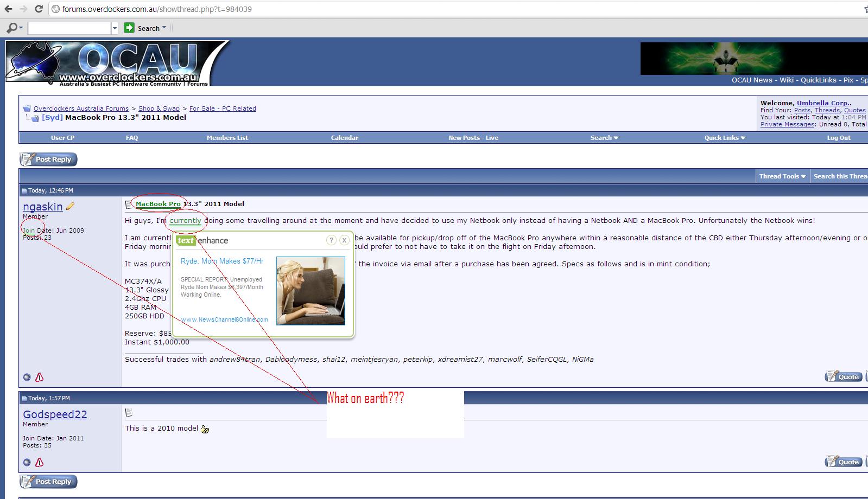Click Godspeed22's online status icon
Viewport: 868px width, 499px height.
tap(27, 462)
